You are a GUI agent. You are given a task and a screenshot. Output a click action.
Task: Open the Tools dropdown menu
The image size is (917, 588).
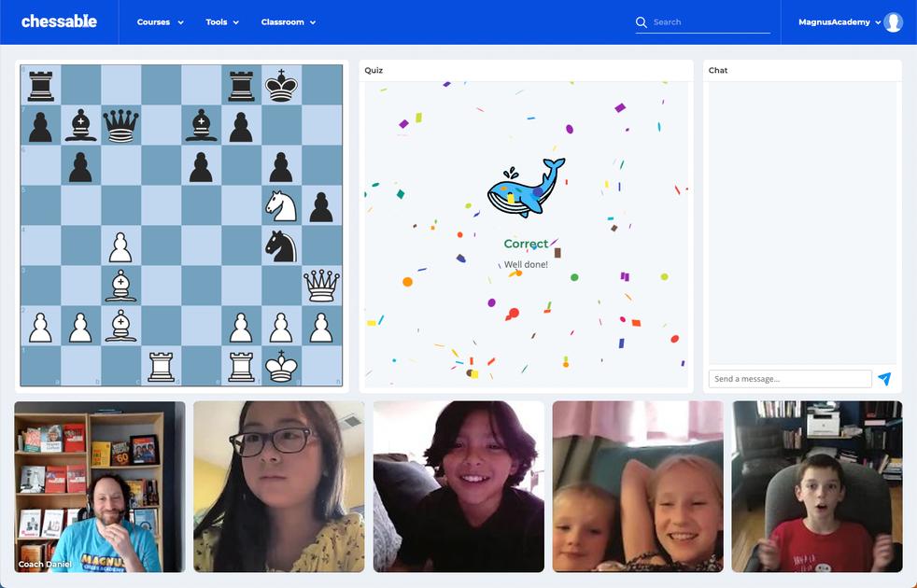tap(222, 22)
